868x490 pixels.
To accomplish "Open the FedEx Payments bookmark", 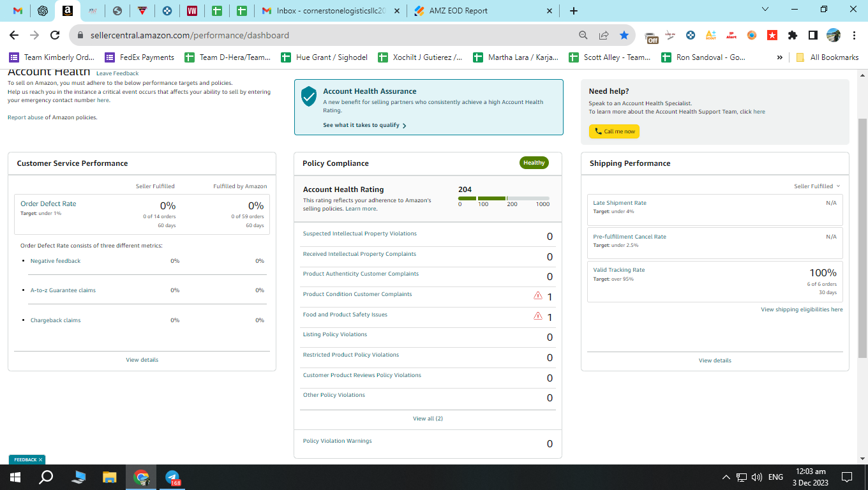I will click(x=140, y=57).
